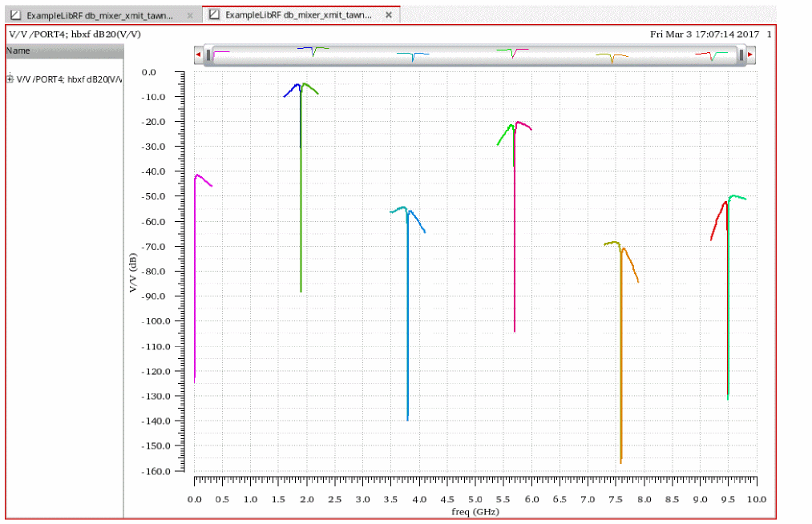Select the V/V /PORT4 hbxf entry in the Name list
The image size is (812, 524).
[x=69, y=79]
